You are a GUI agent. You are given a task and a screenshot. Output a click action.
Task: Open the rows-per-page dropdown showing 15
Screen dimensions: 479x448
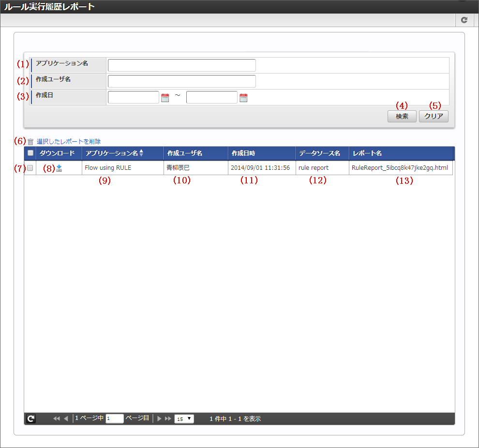tap(184, 418)
